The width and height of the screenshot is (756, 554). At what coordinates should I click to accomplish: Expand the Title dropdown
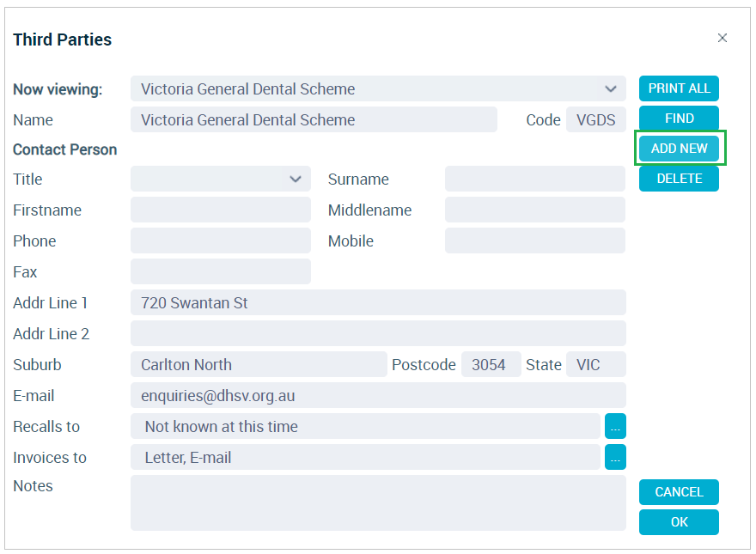tap(220, 179)
